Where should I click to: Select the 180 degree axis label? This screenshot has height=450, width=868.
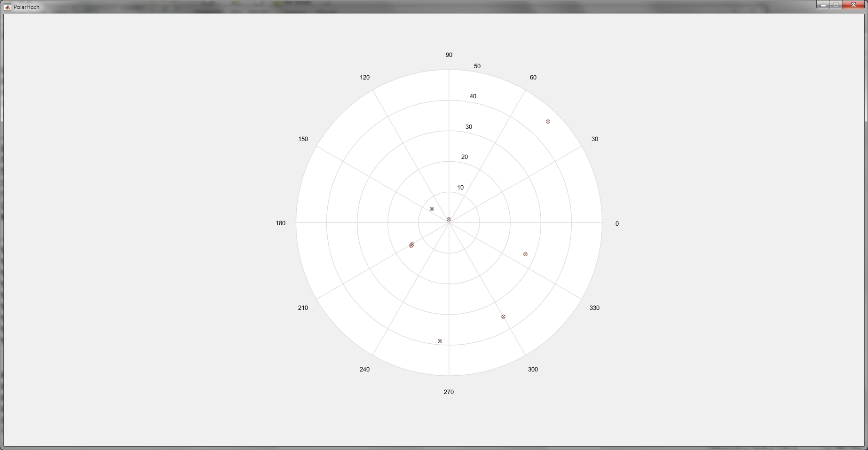[280, 223]
